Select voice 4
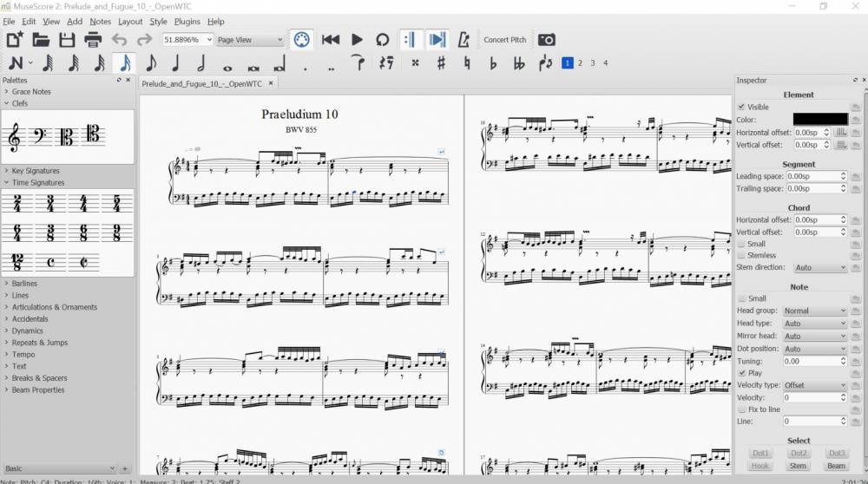 [x=606, y=63]
